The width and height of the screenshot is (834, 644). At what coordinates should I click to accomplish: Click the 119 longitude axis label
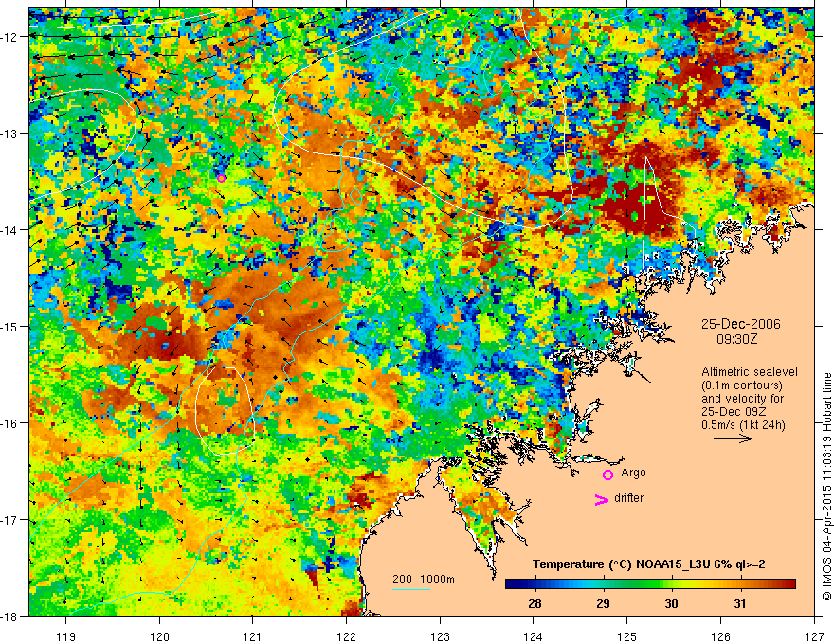(65, 621)
